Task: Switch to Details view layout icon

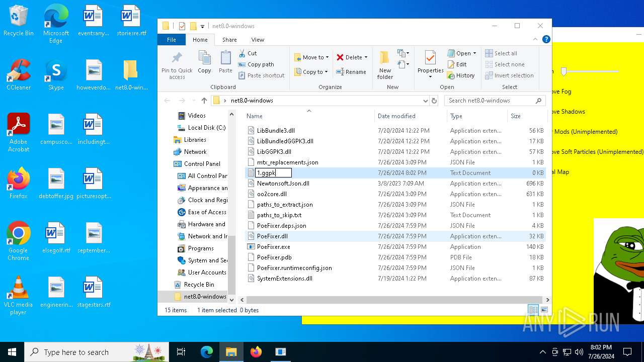Action: click(x=533, y=310)
